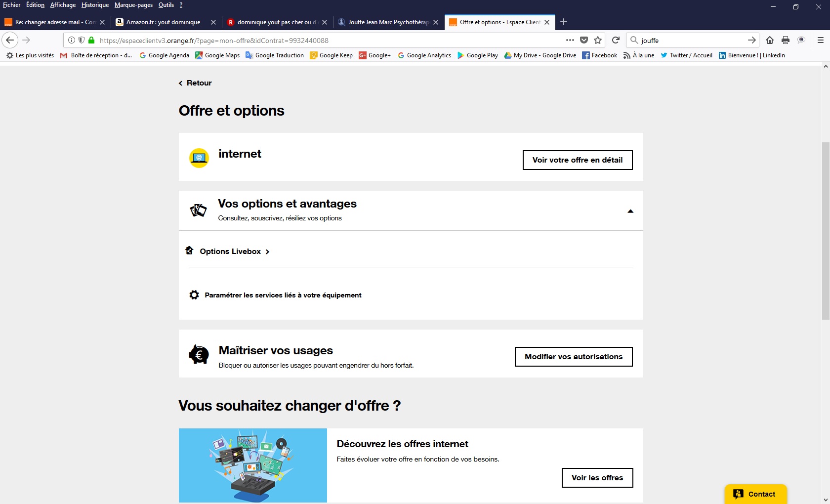Click the yellow internet laptop icon
Screen dimensions: 830x504
point(199,158)
